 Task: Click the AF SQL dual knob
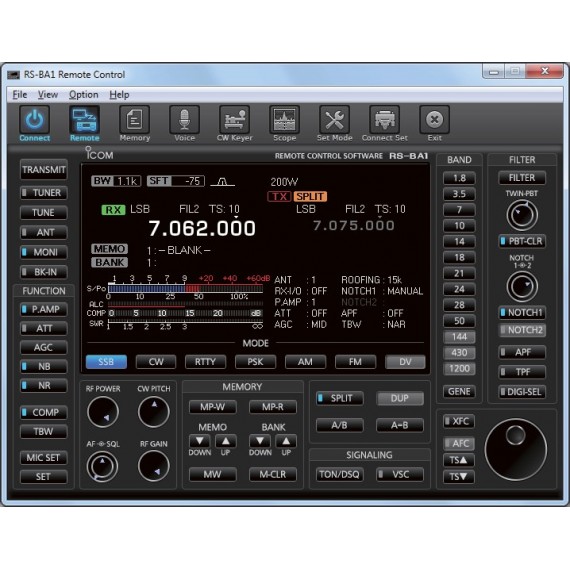[x=103, y=466]
